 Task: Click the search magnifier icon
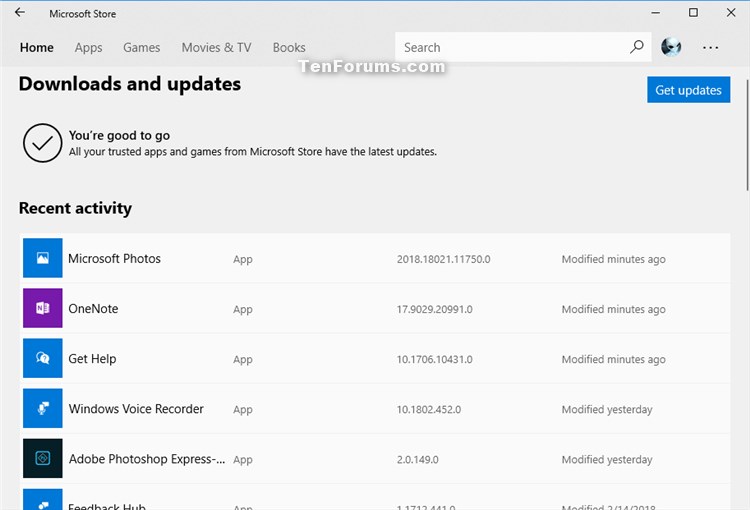636,47
